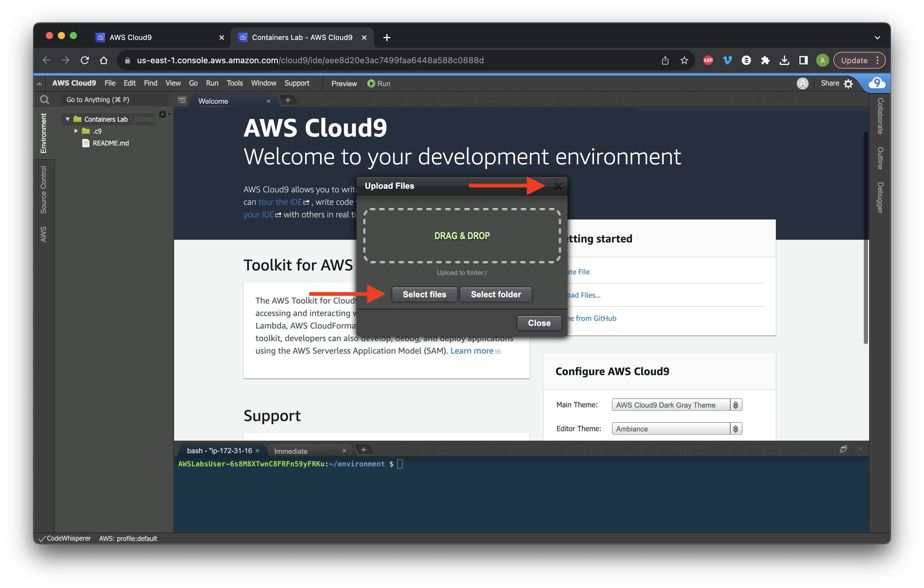Open the Collaborate panel

(881, 116)
